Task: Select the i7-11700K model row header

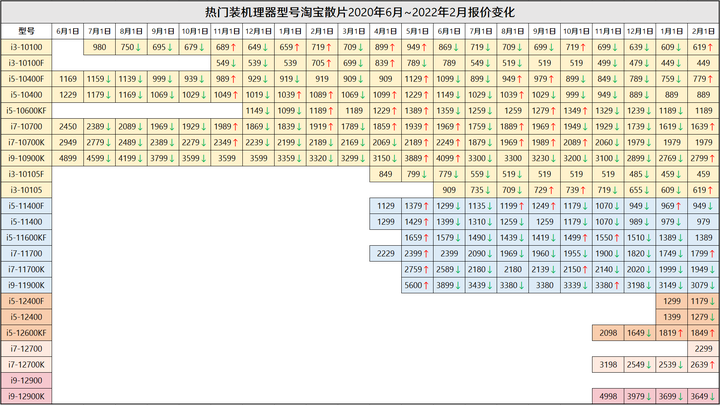Action: click(26, 269)
